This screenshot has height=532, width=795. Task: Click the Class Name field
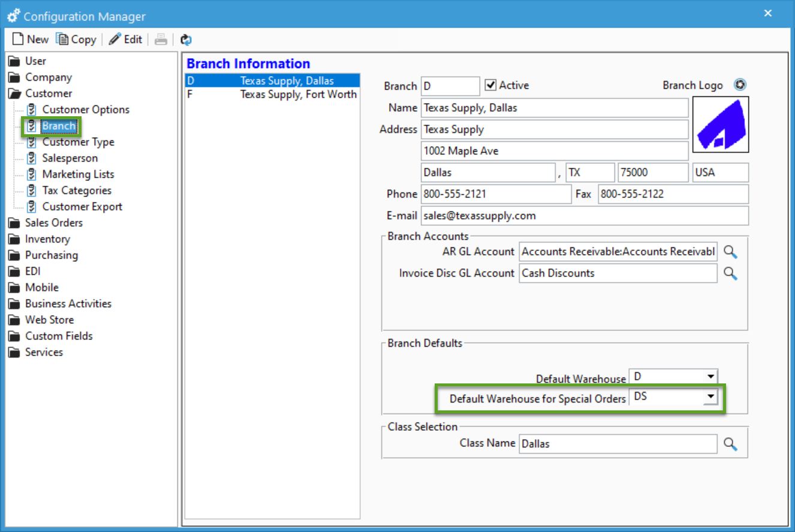(x=618, y=444)
